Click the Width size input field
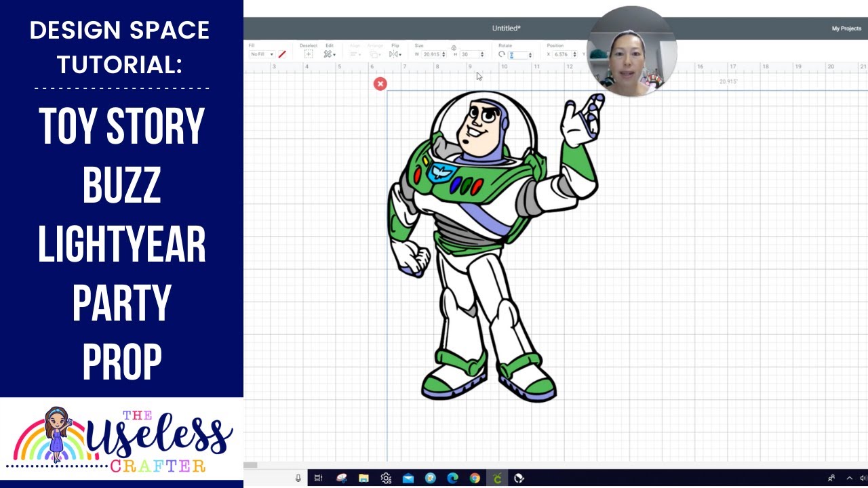The image size is (868, 488). [431, 54]
